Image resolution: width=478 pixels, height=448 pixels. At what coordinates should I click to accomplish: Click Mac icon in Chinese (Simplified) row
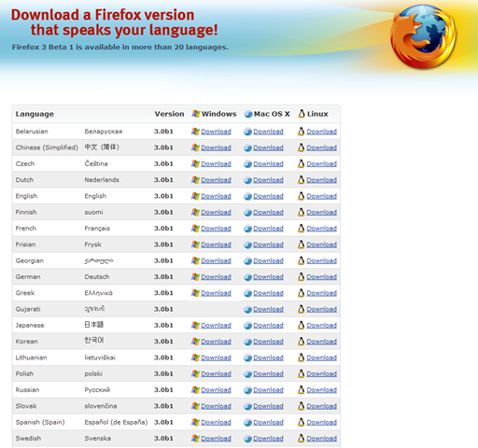[x=247, y=147]
